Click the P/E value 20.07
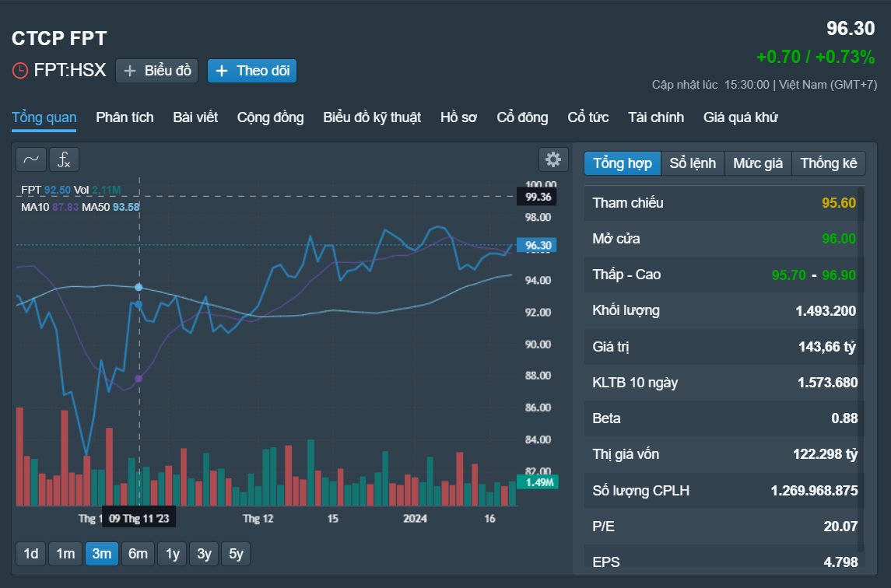 [840, 527]
